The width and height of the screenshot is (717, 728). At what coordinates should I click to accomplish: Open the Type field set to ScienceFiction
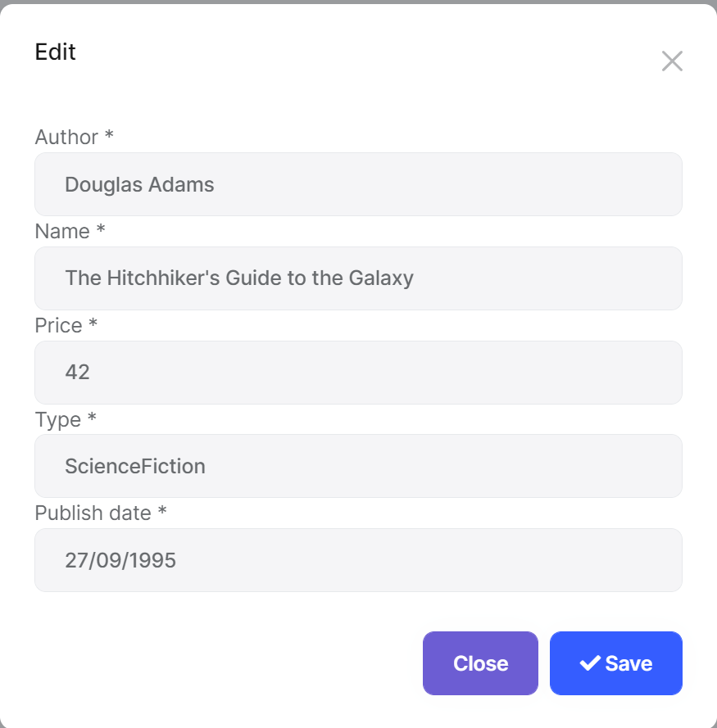[358, 466]
